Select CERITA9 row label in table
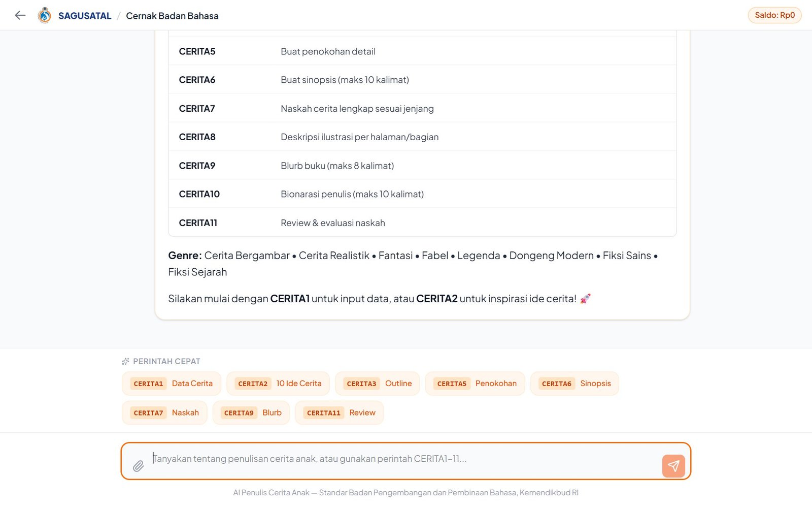812x508 pixels. (x=197, y=166)
